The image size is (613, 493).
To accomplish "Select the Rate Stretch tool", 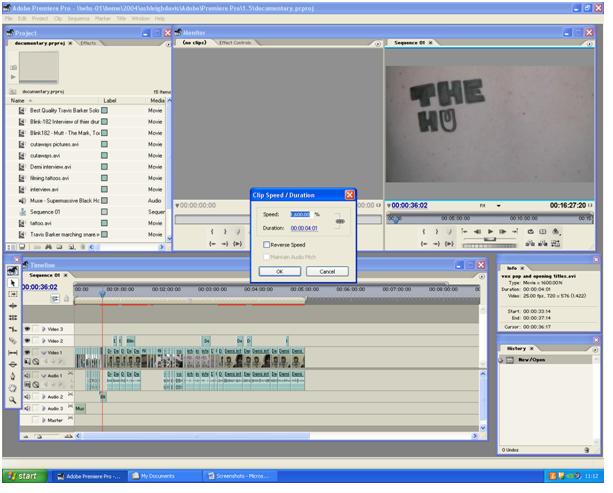I will 13,329.
